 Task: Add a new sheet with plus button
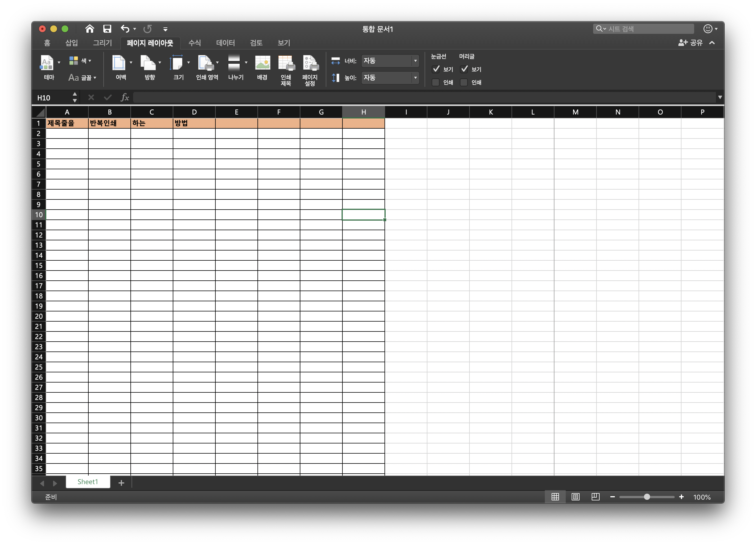[121, 483]
